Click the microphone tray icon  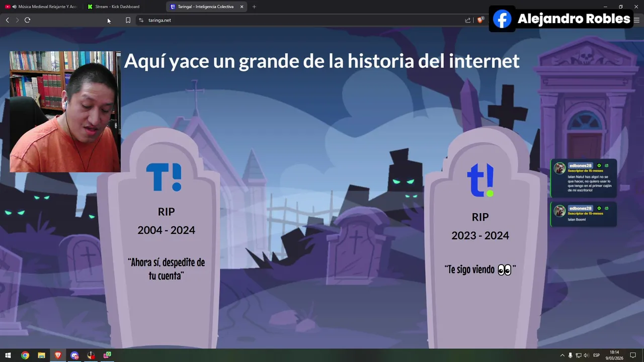click(x=570, y=355)
